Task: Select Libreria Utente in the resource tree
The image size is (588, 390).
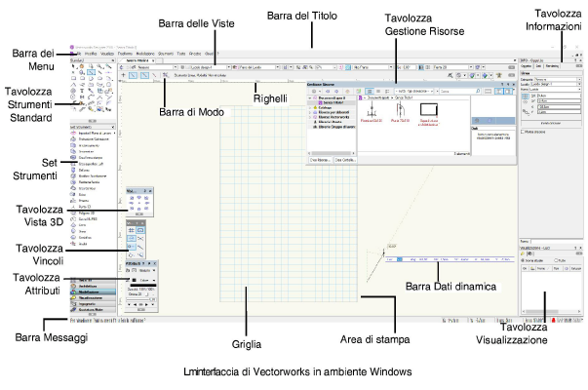Action: tap(328, 122)
